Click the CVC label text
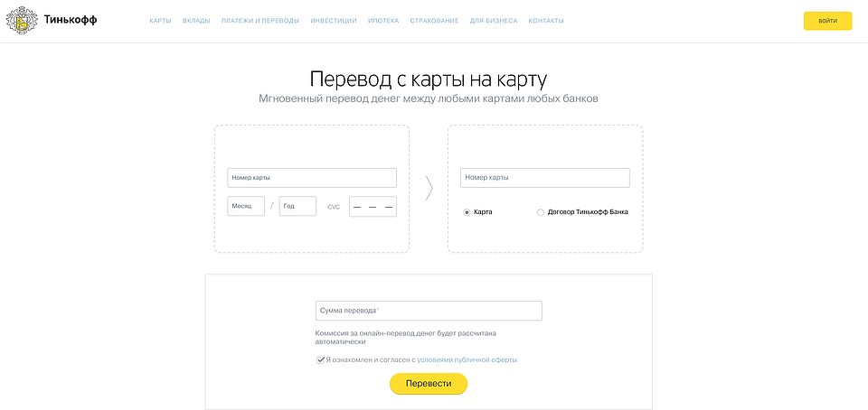Screen dimensions: 868x410 [334, 207]
